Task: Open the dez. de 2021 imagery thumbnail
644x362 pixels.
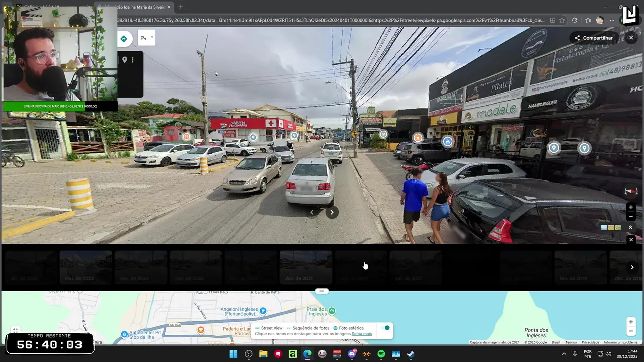Action: coord(306,267)
